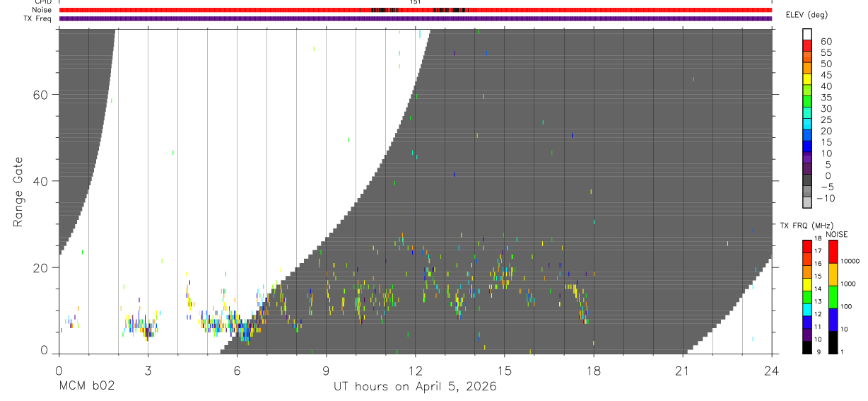Select the green 30–35 swatch in ELEV legend
Image resolution: width=868 pixels, height=401 pixels.
tap(807, 102)
